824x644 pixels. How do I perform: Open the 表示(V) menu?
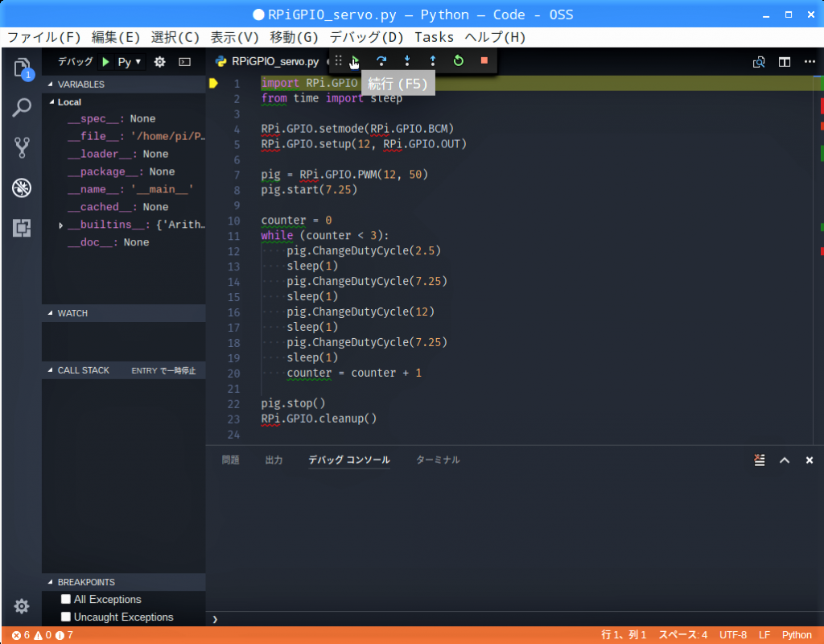point(235,37)
